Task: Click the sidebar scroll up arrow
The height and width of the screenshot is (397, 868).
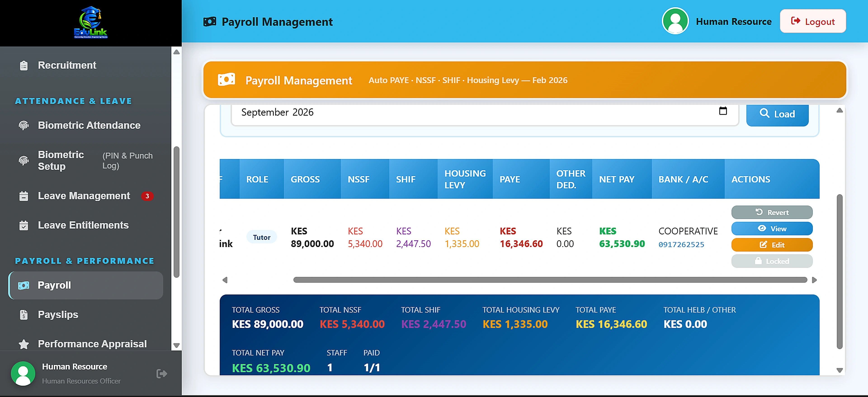Action: 177,52
